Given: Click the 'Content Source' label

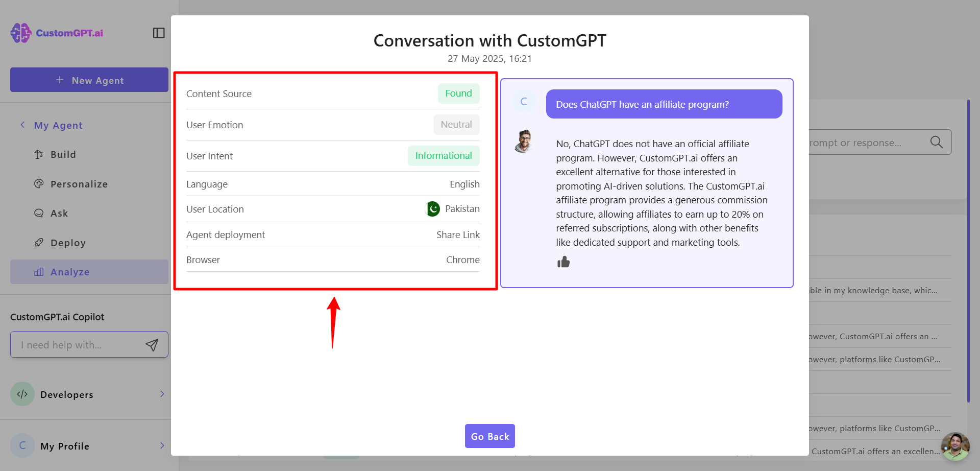Looking at the screenshot, I should pos(219,94).
